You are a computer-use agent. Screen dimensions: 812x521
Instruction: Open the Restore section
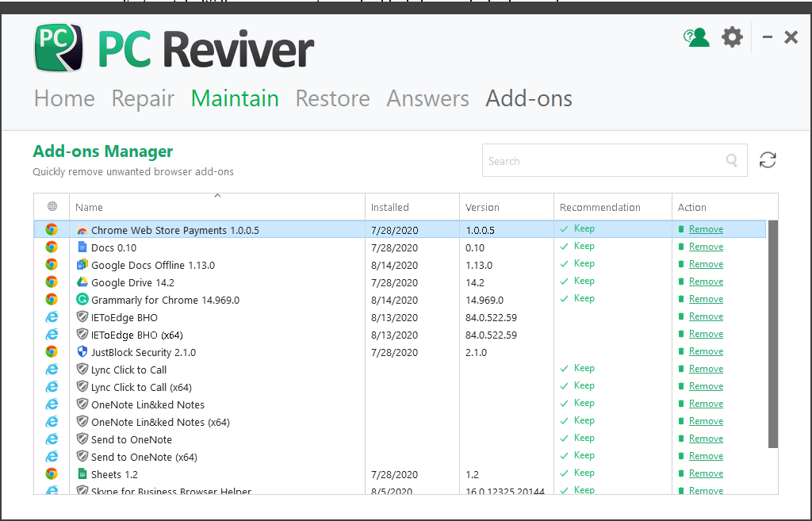click(332, 98)
